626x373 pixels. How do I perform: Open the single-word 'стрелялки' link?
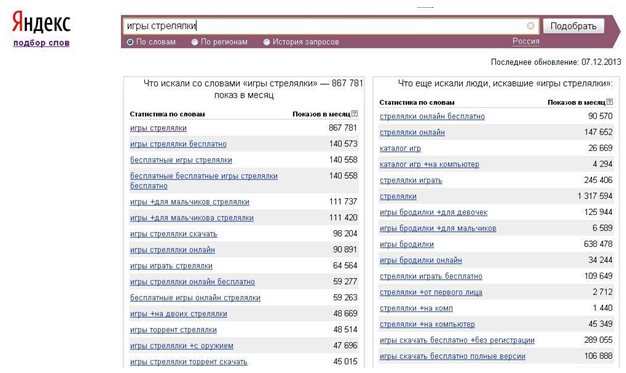click(398, 196)
